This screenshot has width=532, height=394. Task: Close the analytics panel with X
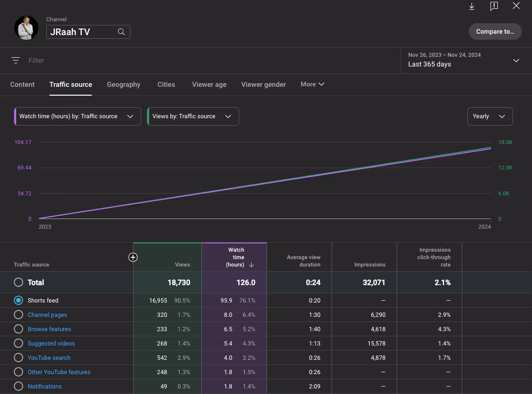(x=516, y=6)
